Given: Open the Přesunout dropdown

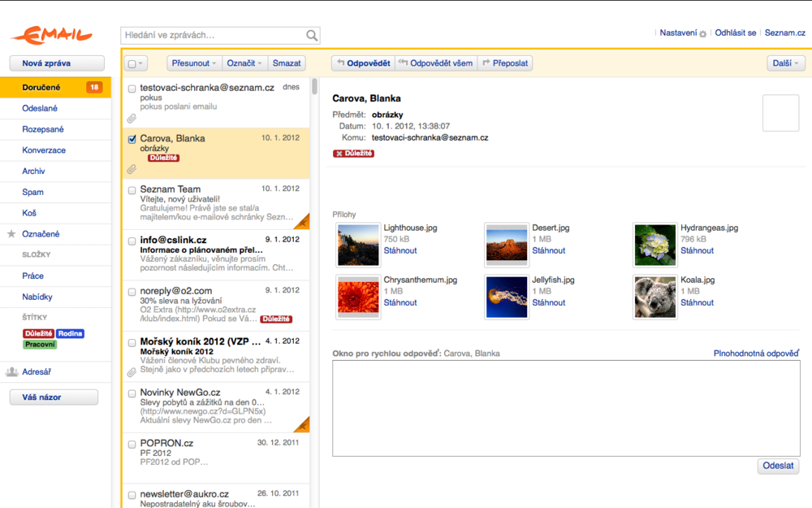Looking at the screenshot, I should click(x=194, y=63).
